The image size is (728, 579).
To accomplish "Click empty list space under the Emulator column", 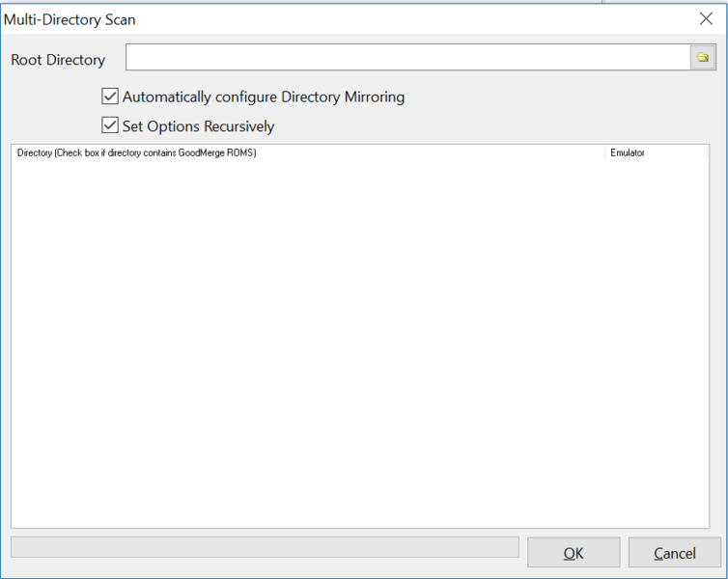I will point(657,338).
